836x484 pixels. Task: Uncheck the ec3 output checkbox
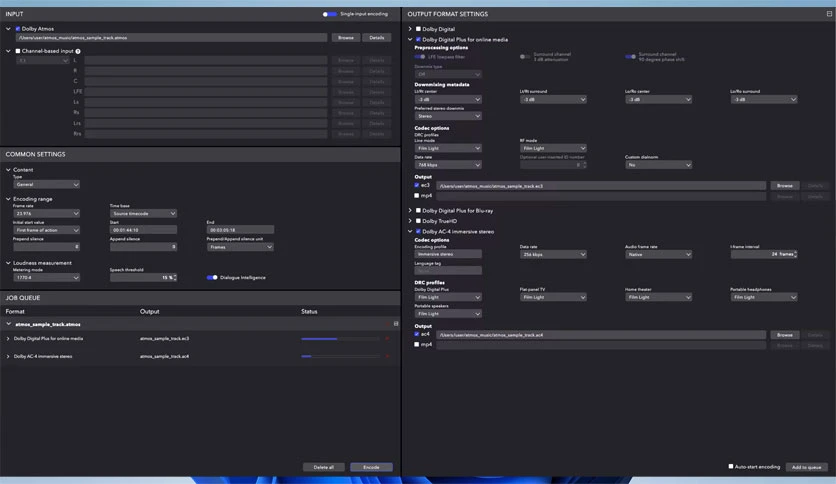pyautogui.click(x=417, y=185)
